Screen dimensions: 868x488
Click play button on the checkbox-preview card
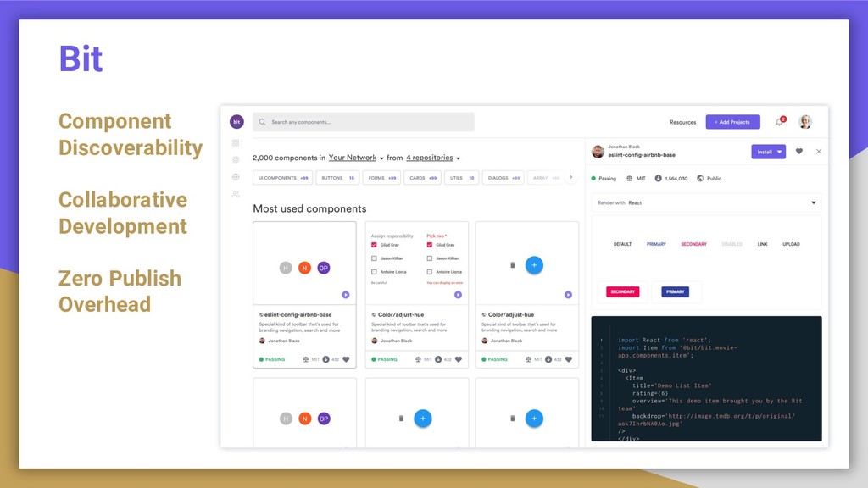point(458,295)
